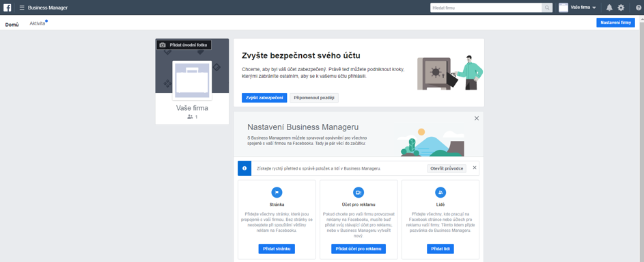
Task: Click Připomenout později button
Action: [314, 98]
